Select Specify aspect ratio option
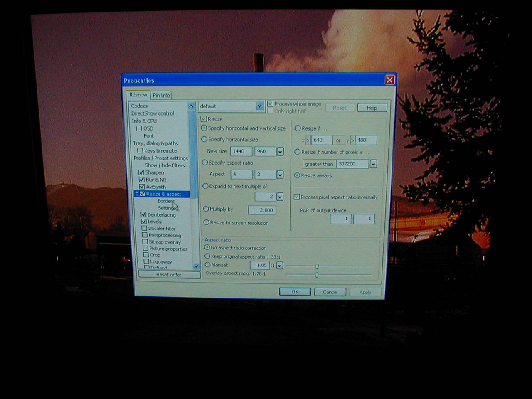 pyautogui.click(x=205, y=163)
